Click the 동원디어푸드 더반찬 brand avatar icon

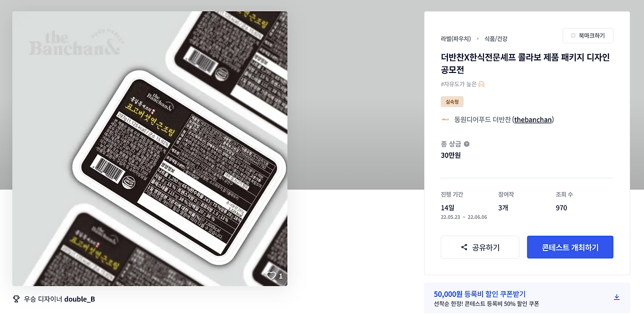tap(445, 119)
